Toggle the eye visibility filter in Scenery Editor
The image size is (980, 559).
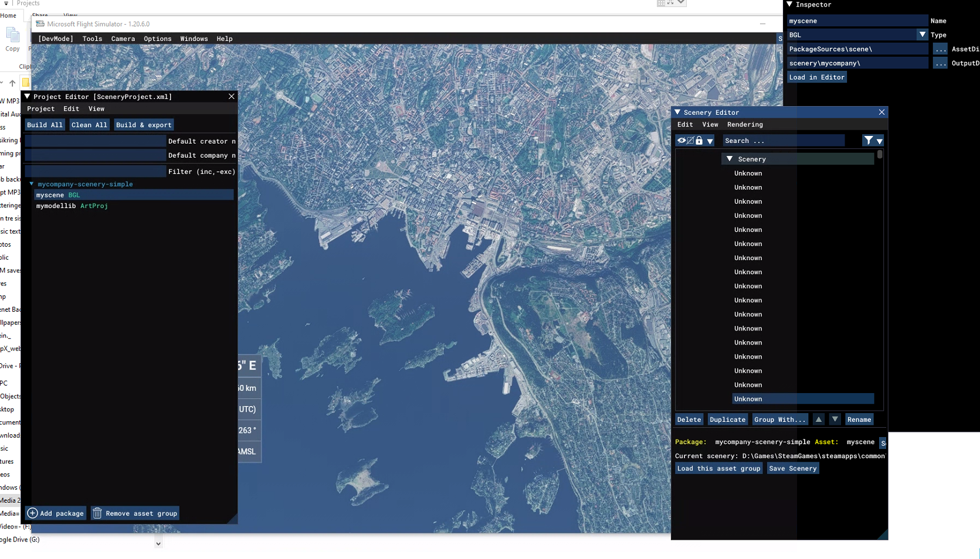(x=681, y=141)
